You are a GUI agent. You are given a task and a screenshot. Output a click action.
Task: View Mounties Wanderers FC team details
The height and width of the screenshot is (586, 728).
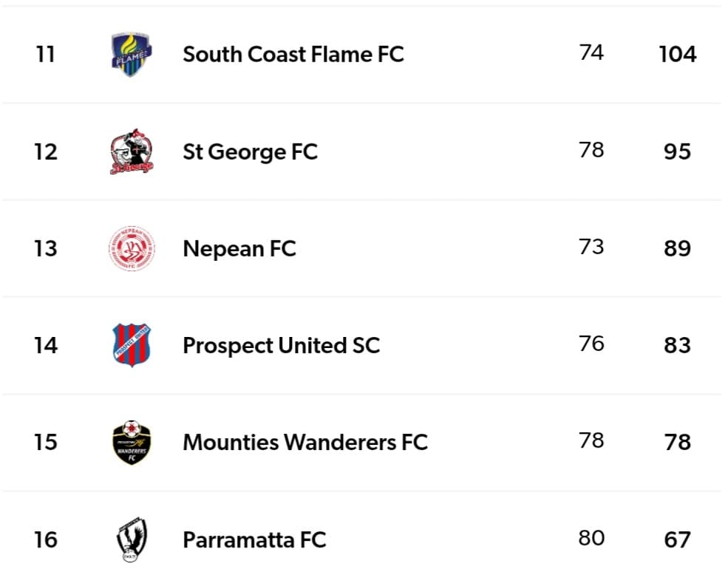coord(305,443)
